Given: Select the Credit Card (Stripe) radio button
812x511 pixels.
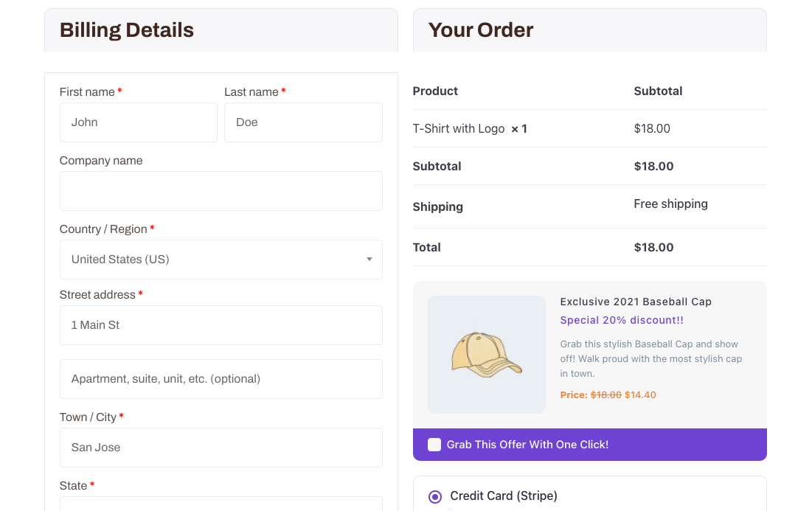Looking at the screenshot, I should (435, 496).
